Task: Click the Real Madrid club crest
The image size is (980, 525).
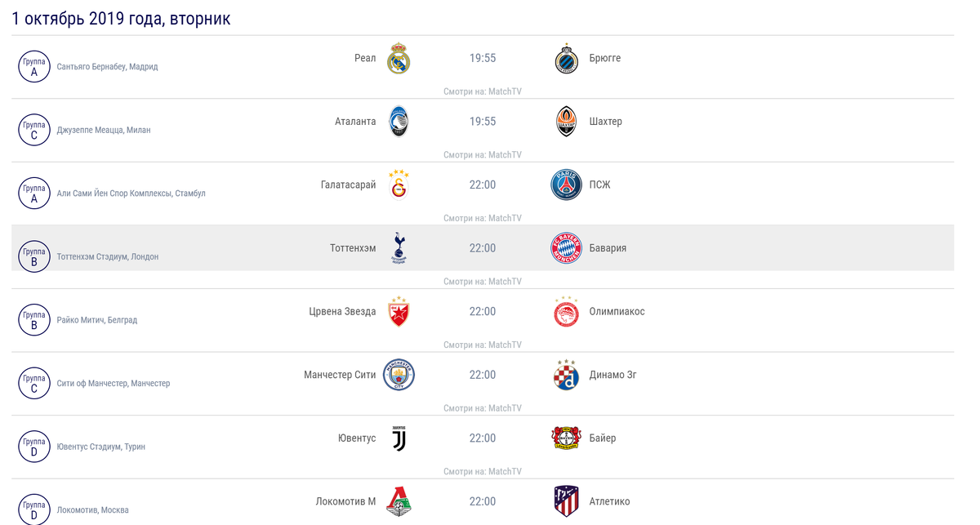Action: (x=399, y=58)
